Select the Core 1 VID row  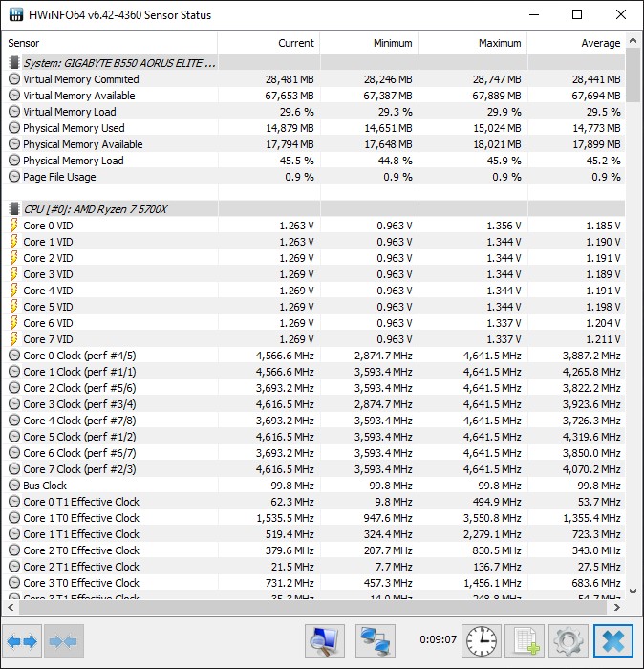314,242
